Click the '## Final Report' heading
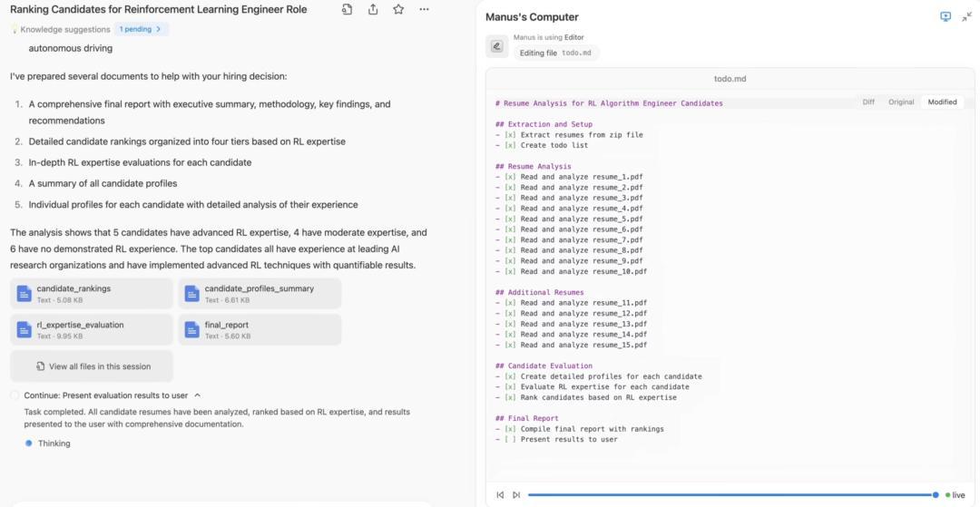Image resolution: width=980 pixels, height=507 pixels. point(527,418)
